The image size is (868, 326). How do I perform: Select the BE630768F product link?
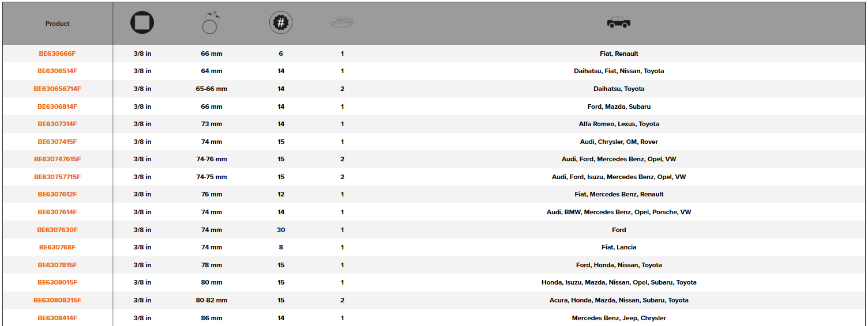coord(57,247)
